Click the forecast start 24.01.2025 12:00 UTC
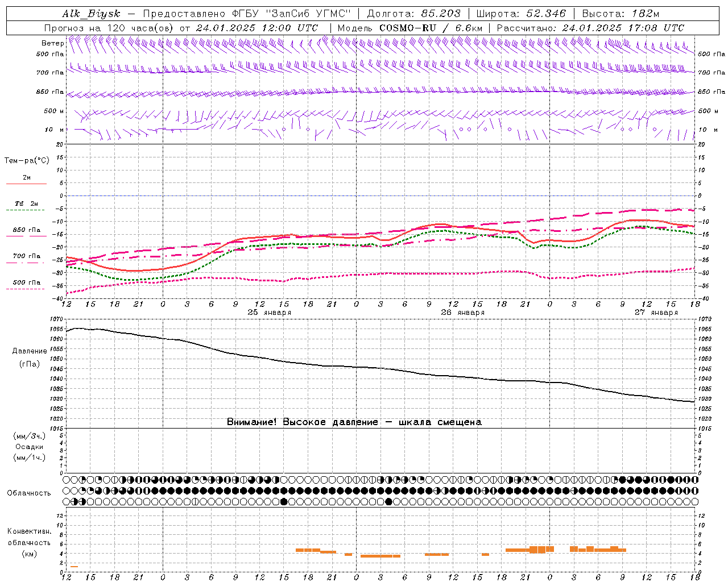The image size is (728, 582). point(257,28)
